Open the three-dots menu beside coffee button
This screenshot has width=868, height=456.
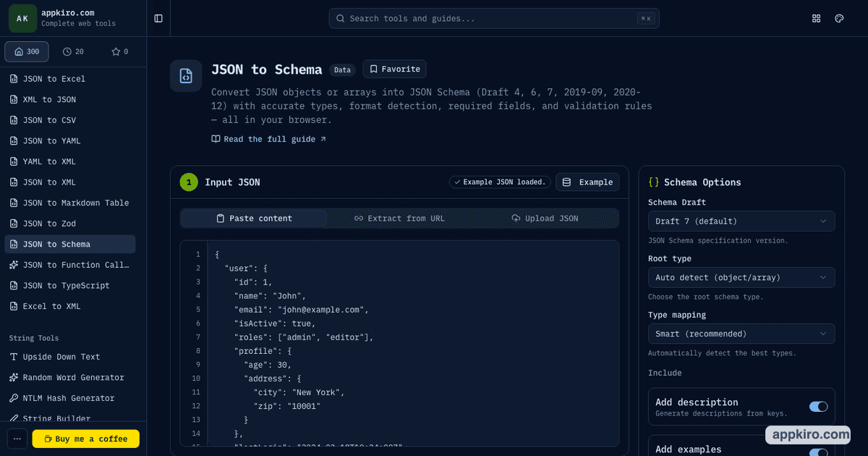[17, 439]
